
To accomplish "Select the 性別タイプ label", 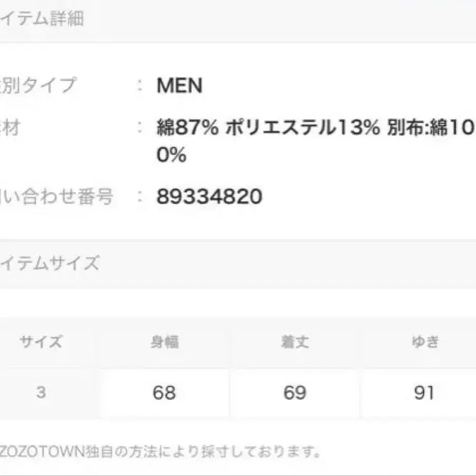I will pos(38,86).
